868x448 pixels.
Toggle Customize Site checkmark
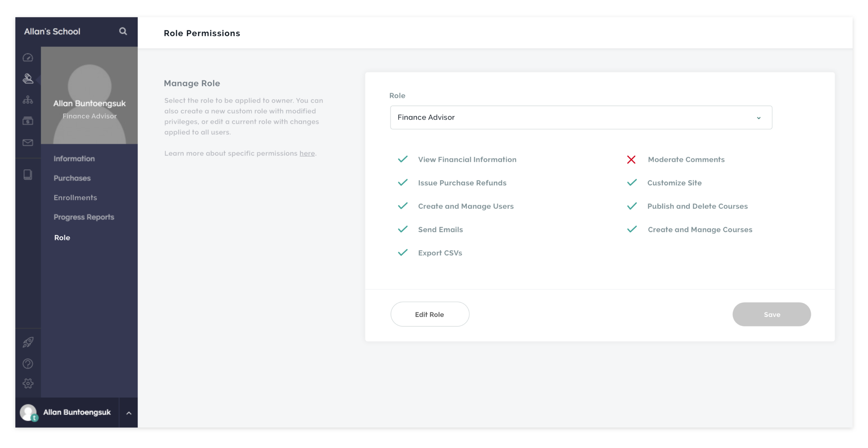coord(632,183)
